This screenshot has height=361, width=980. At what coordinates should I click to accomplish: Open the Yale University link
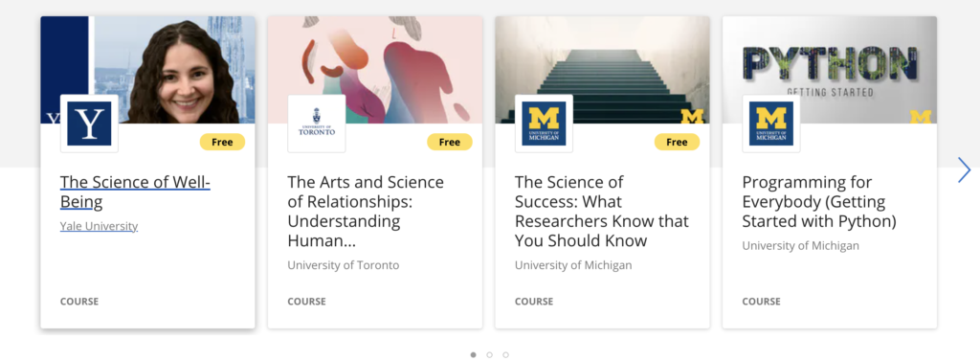coord(99,226)
